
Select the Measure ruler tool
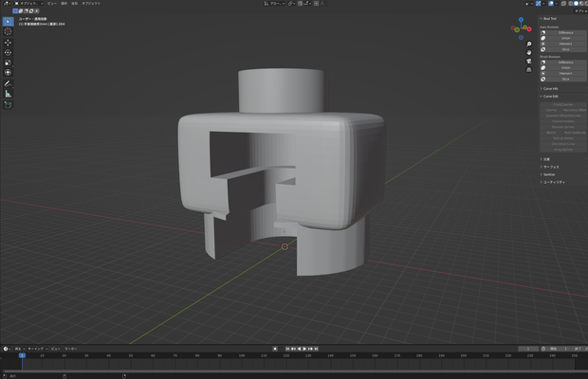[x=8, y=94]
